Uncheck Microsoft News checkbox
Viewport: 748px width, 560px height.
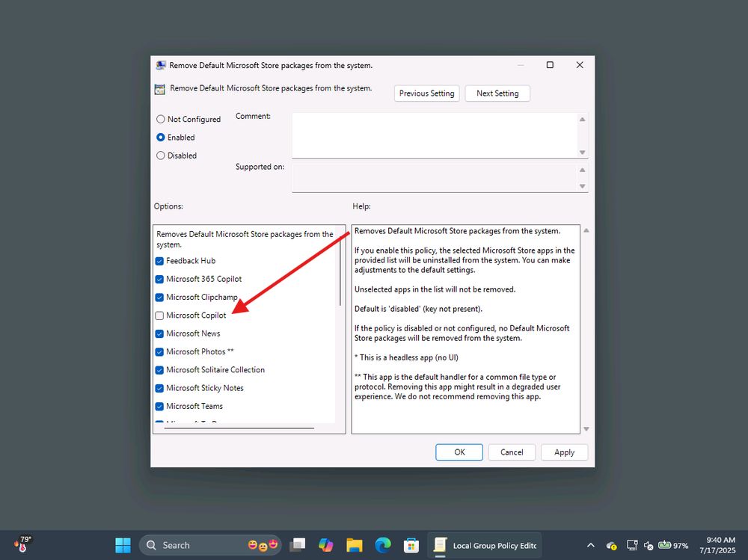[160, 333]
